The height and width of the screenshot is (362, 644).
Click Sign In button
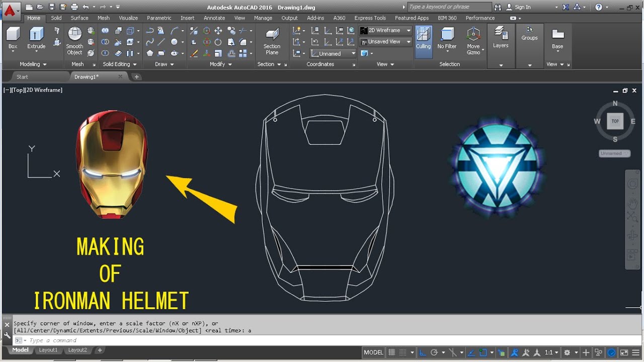[x=522, y=7]
